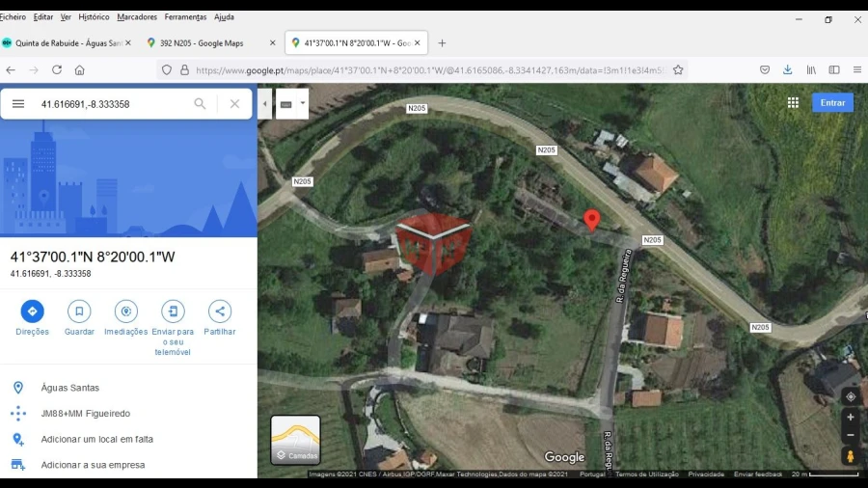868x488 pixels.
Task: Click Adicionar um local em falta
Action: (x=96, y=439)
